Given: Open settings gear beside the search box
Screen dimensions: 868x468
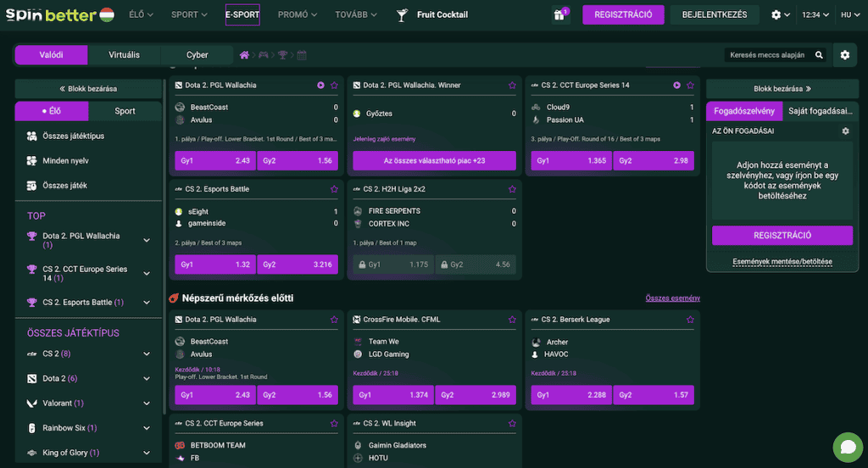Looking at the screenshot, I should pos(844,55).
